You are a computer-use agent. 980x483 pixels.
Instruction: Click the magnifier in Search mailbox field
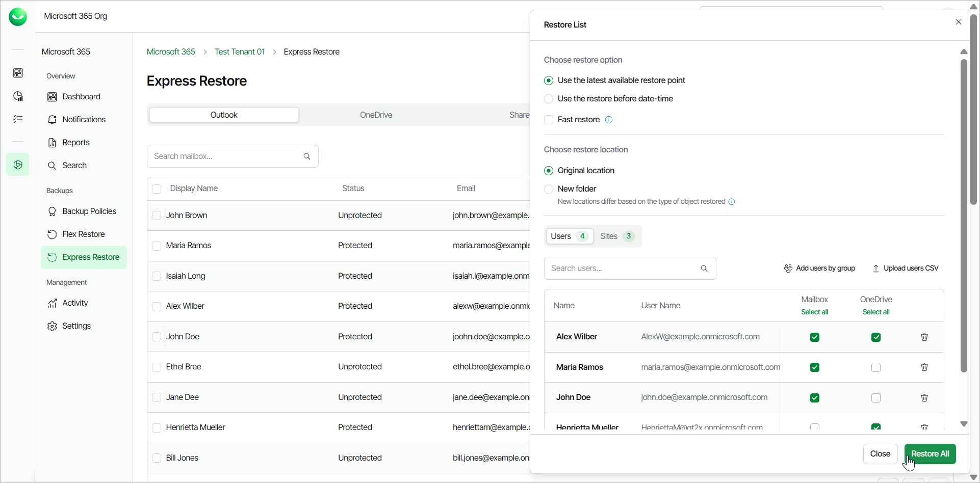[307, 156]
